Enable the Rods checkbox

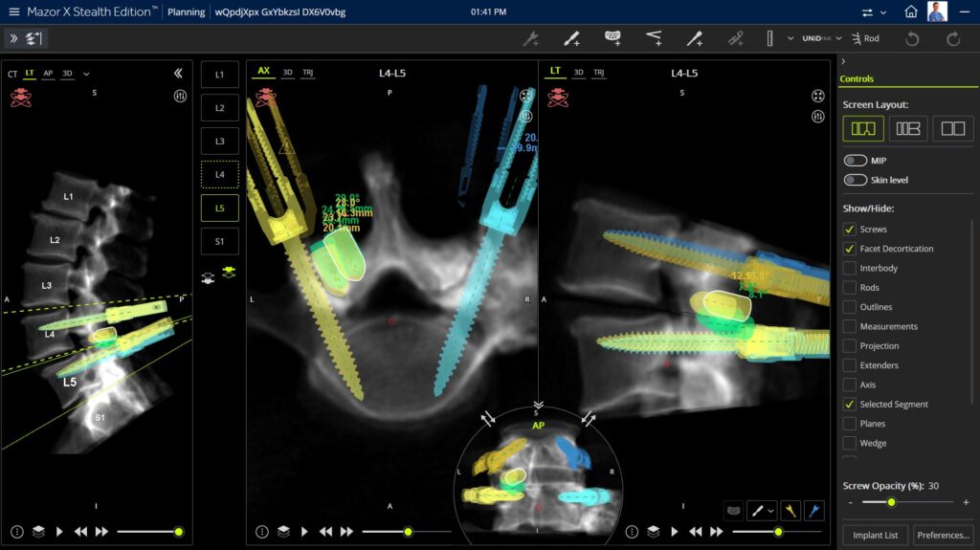(849, 288)
